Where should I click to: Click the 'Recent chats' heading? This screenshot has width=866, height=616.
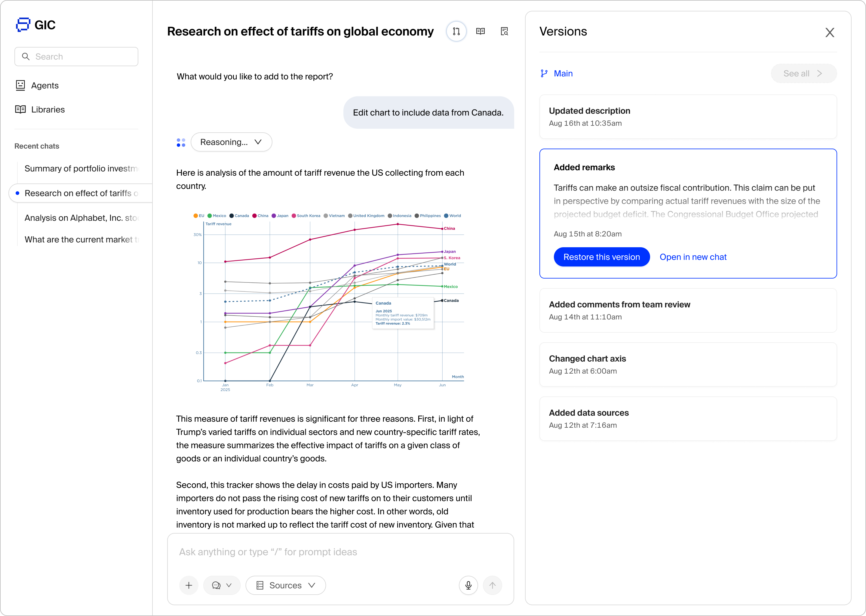37,146
